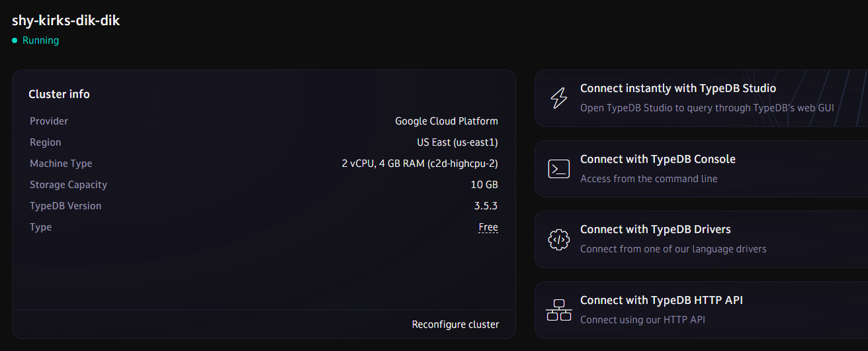Viewport: 868px width, 351px height.
Task: Open Connect with TypeDB Drivers card
Action: point(701,239)
